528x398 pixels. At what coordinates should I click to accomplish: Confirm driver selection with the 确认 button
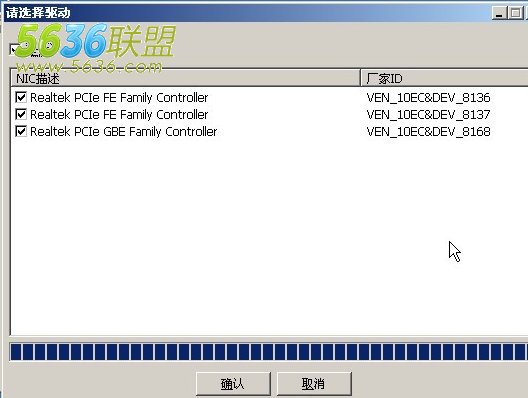(233, 384)
